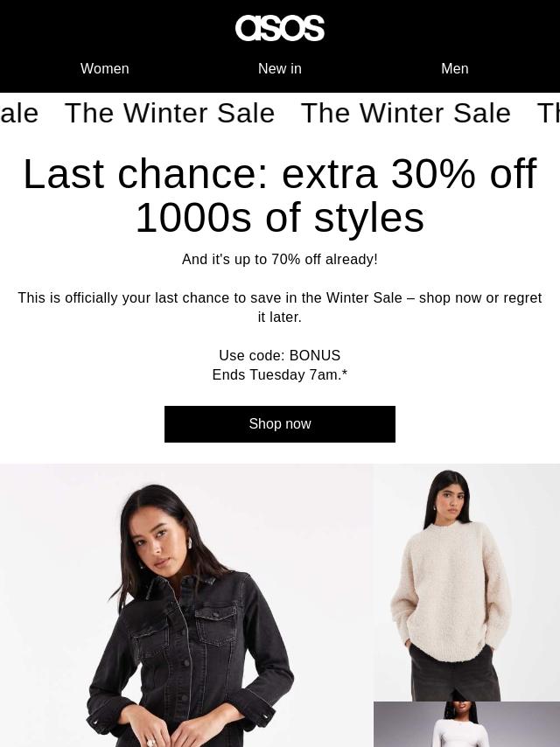Select the Men navigation link

pyautogui.click(x=455, y=68)
